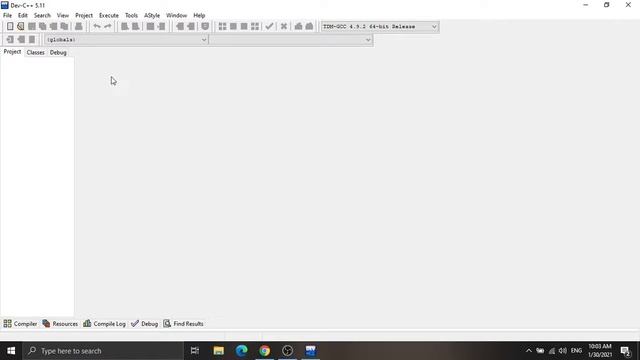Click the Project Options icon
Viewport: 640px width, 360px height.
[205, 27]
